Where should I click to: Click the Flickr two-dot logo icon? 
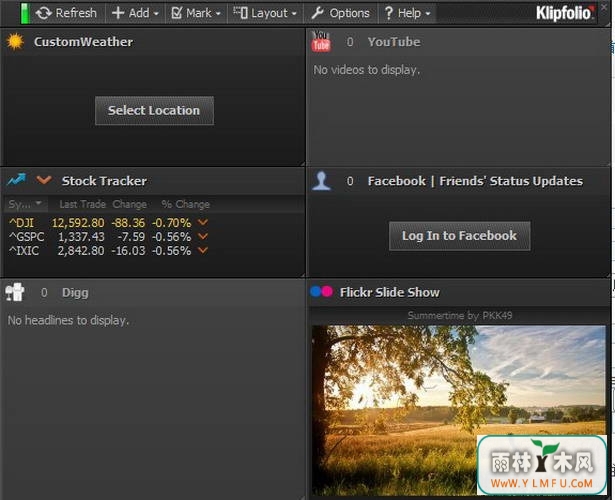[321, 291]
